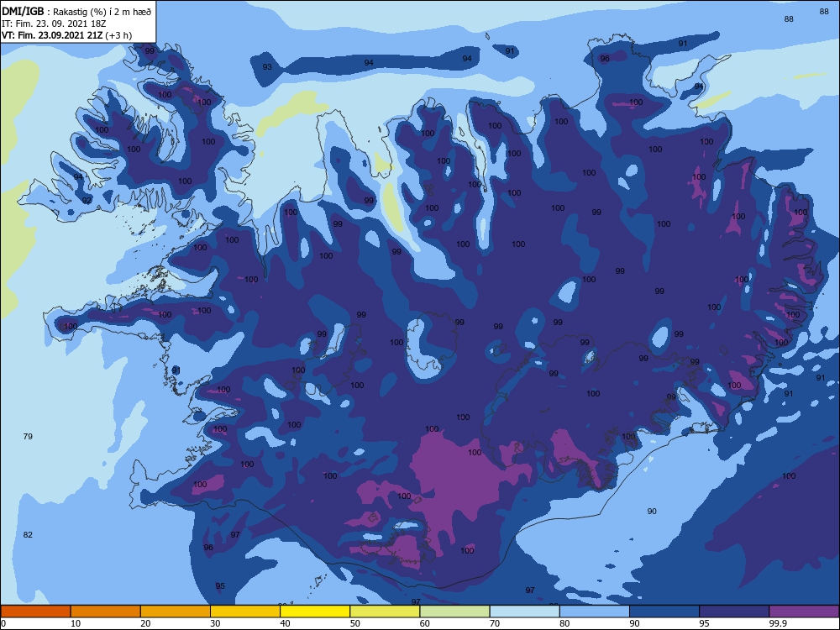
Task: Select the 20–30 amber legend swatch
Action: 176,612
